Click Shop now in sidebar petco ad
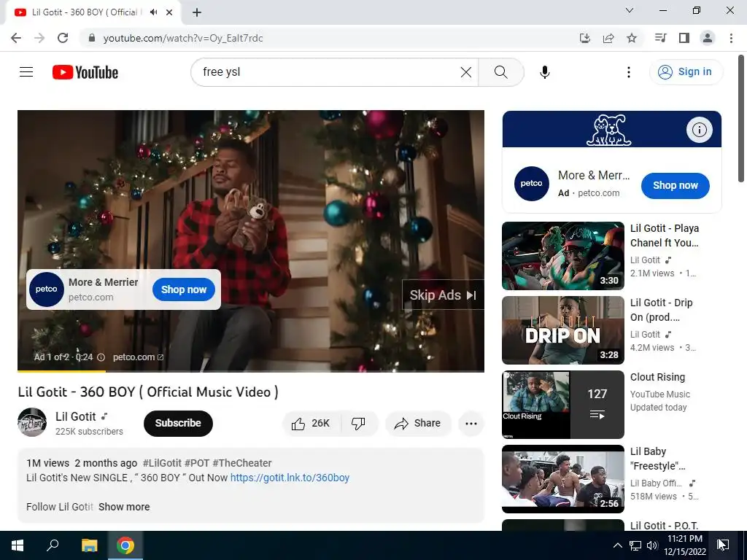 coord(675,186)
